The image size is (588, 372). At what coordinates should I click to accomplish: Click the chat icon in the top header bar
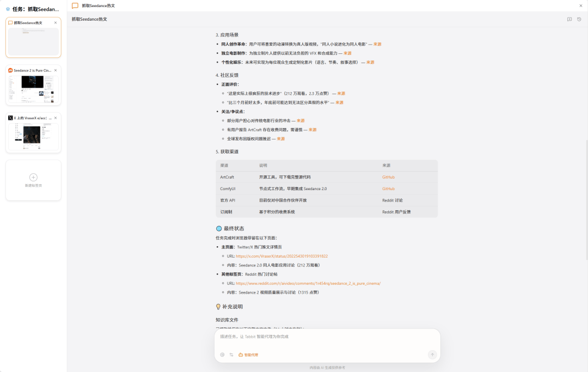pyautogui.click(x=75, y=5)
